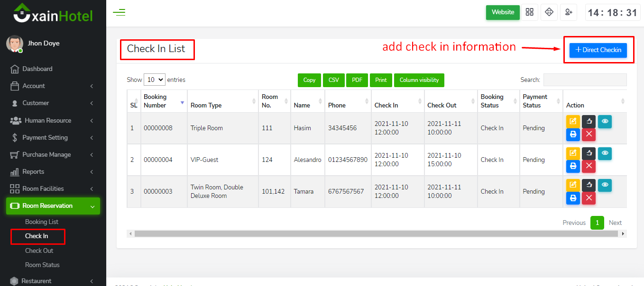Select Check Out in the sidebar submenu
The image size is (644, 286).
point(39,250)
